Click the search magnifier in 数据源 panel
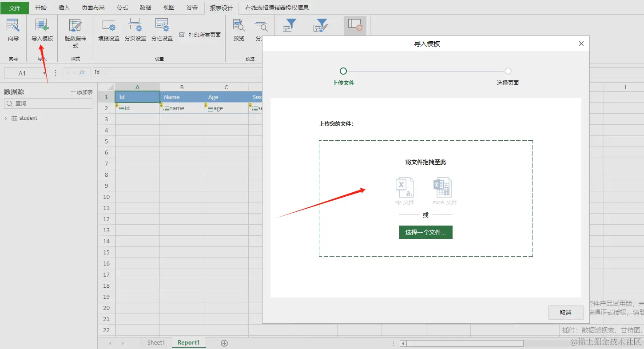644x349 pixels. tap(10, 103)
